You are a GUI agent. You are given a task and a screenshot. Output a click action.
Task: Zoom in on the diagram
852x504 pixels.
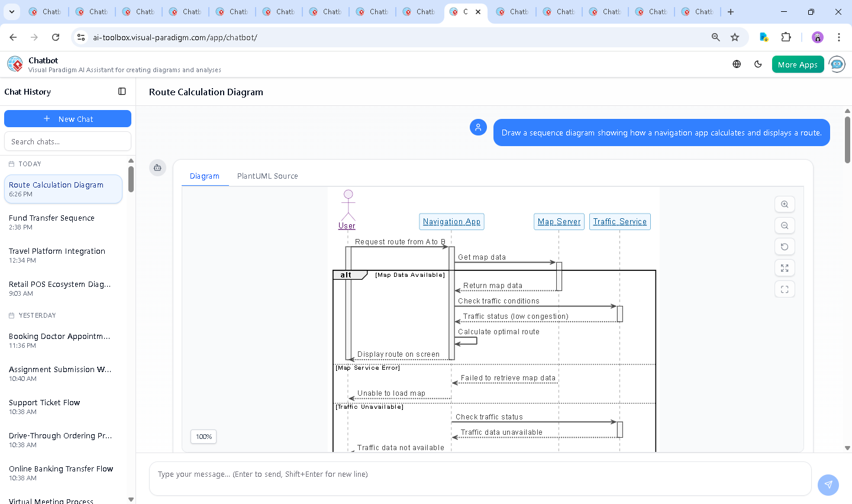pyautogui.click(x=785, y=204)
